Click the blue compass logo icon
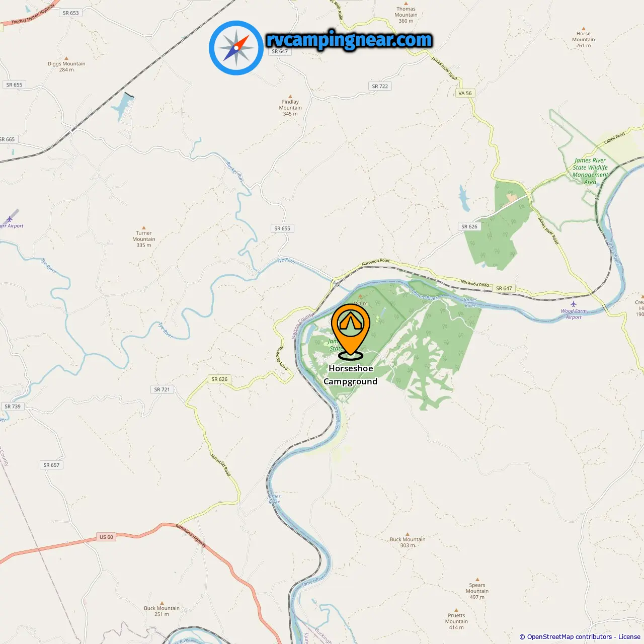Viewport: 644px width, 644px height. click(236, 48)
